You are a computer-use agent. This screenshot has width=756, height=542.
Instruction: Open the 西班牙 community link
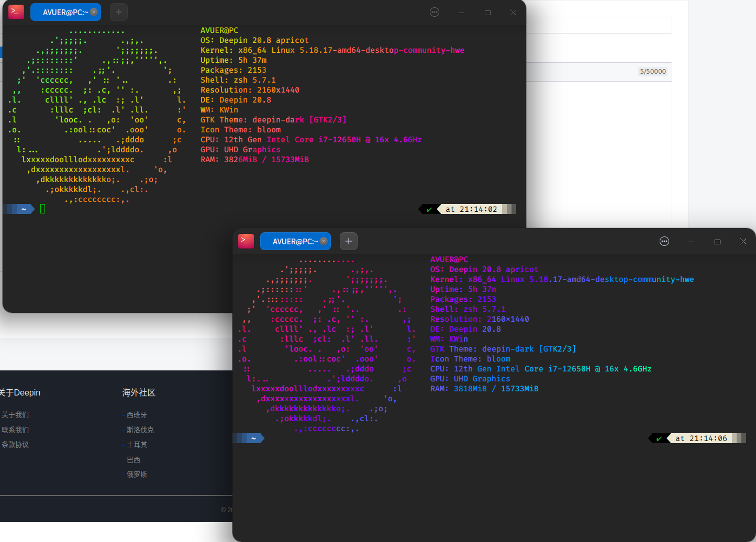click(x=137, y=415)
